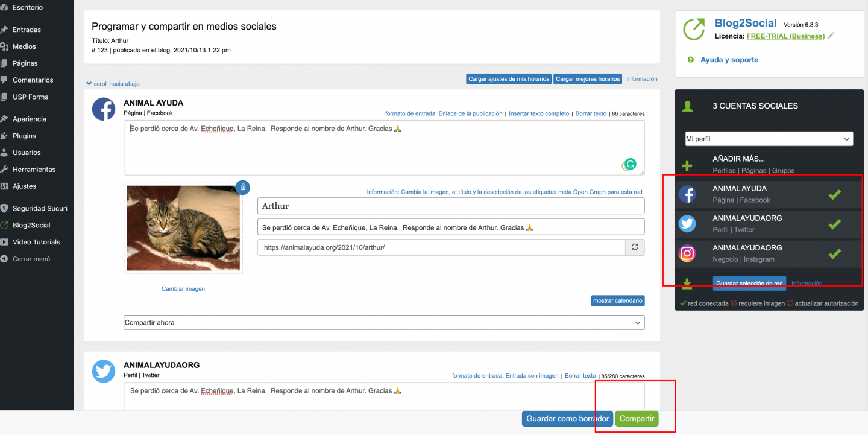The image size is (868, 435).
Task: Open the Mi perfil dropdown
Action: [x=769, y=139]
